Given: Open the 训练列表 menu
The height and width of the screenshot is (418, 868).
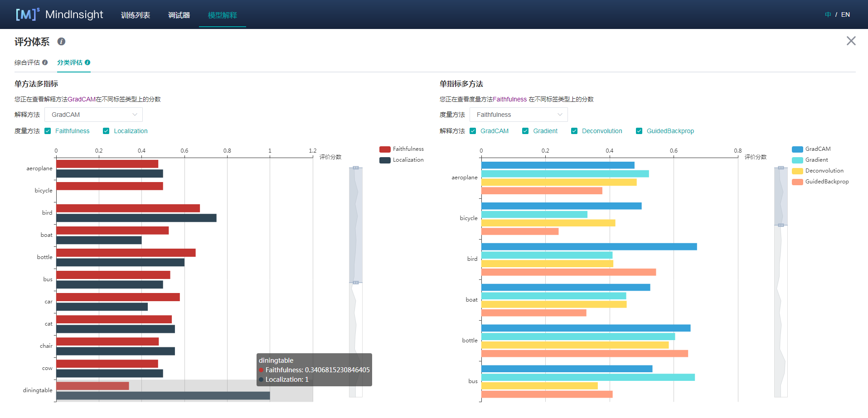Looking at the screenshot, I should click(136, 15).
